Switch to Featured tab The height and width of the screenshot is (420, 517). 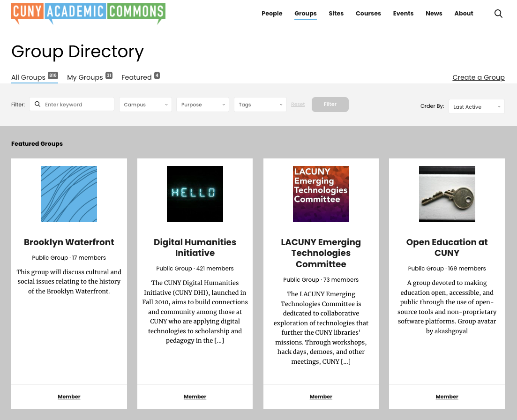[136, 77]
